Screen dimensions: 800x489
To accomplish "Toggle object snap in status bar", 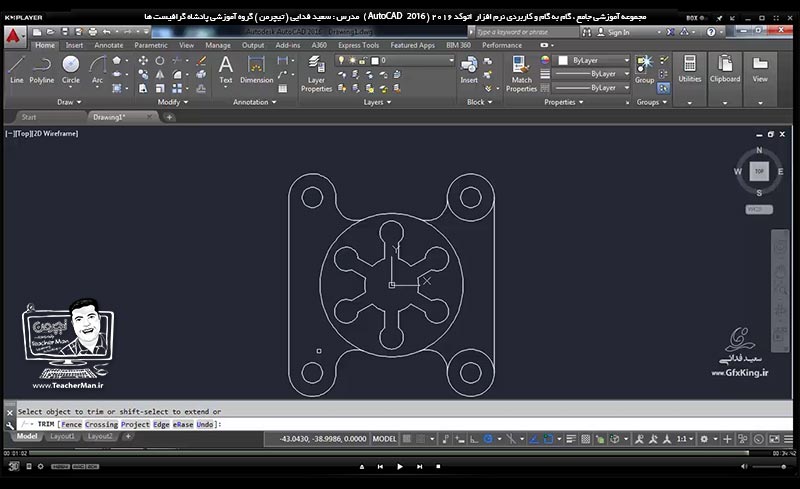I will (548, 439).
